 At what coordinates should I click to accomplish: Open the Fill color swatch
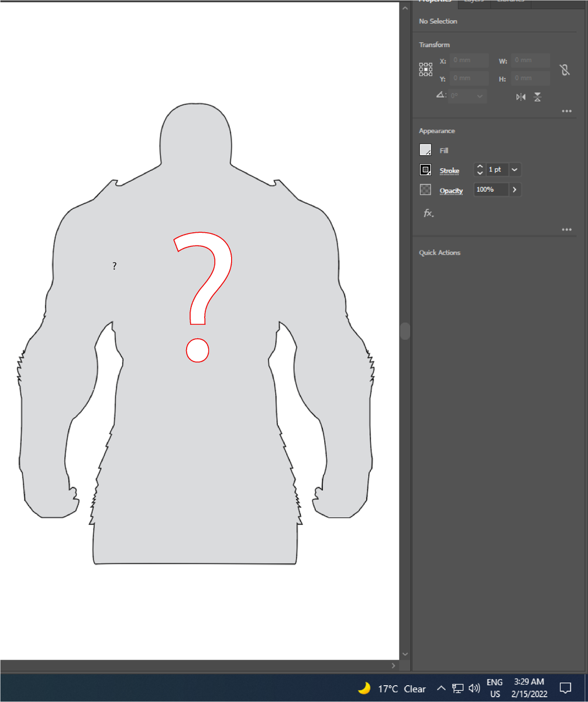(425, 150)
